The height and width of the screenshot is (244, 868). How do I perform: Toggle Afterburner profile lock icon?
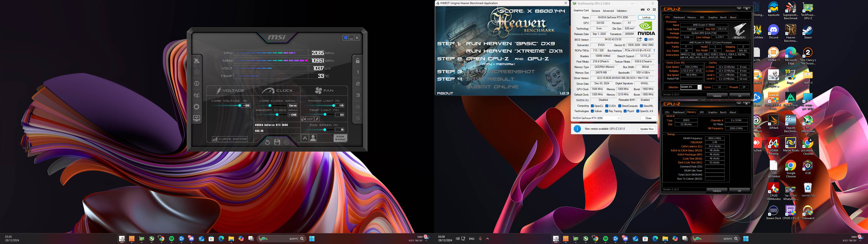pos(358,61)
